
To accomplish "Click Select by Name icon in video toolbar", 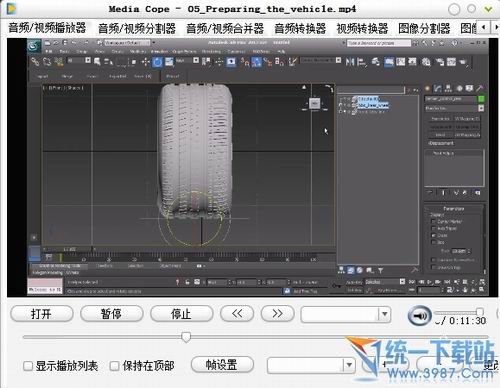I will click(108, 62).
